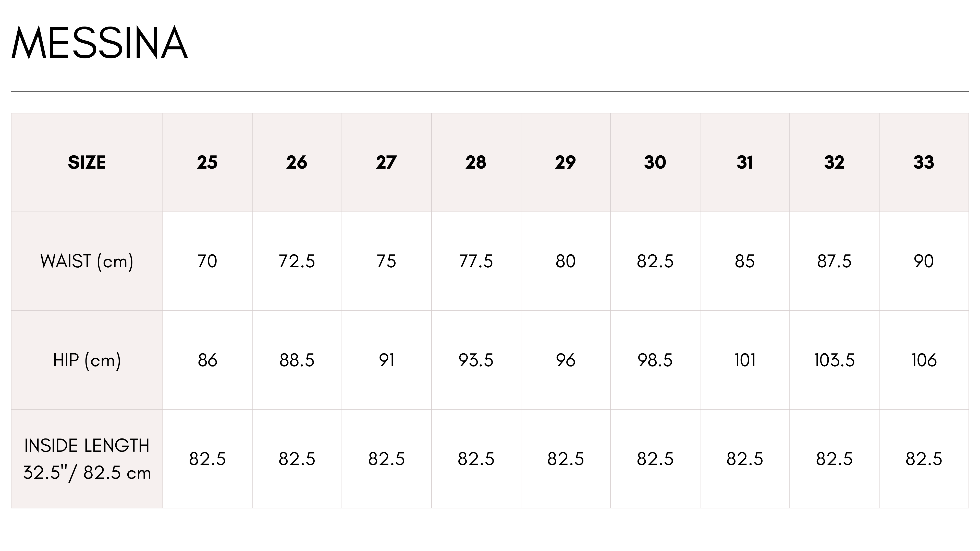980x551 pixels.
Task: Click waist value 70
Action: coord(207,261)
